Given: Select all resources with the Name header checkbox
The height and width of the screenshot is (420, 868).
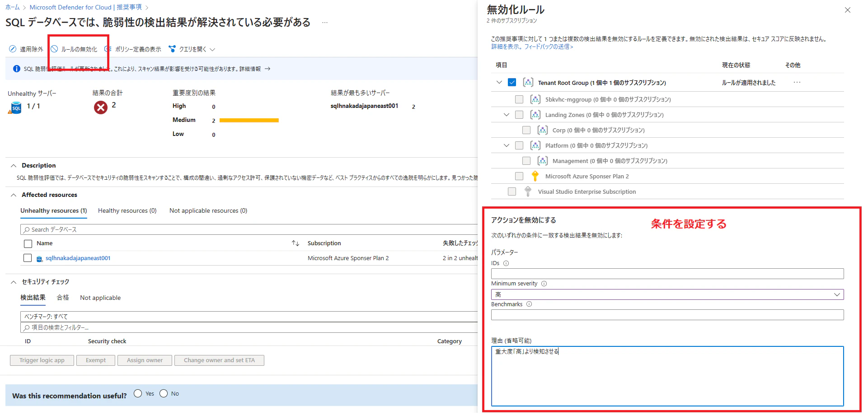Looking at the screenshot, I should click(28, 244).
